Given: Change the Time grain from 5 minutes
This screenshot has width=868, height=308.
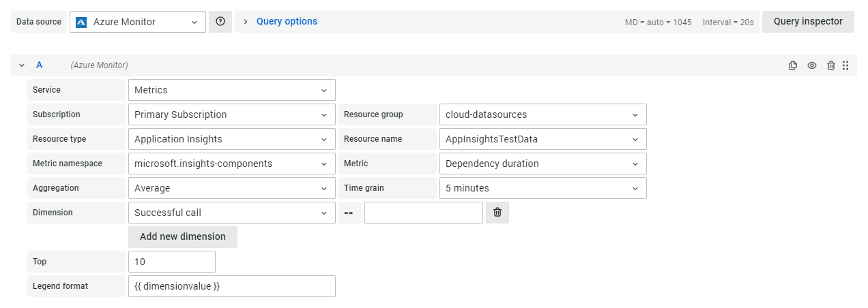Looking at the screenshot, I should 542,188.
